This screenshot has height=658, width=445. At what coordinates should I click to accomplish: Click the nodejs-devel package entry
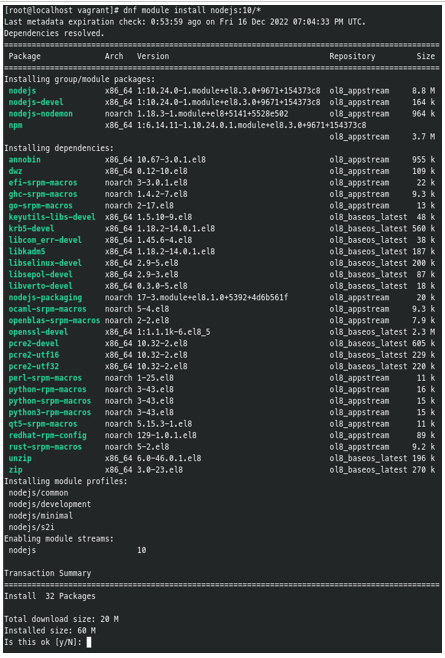tap(36, 102)
